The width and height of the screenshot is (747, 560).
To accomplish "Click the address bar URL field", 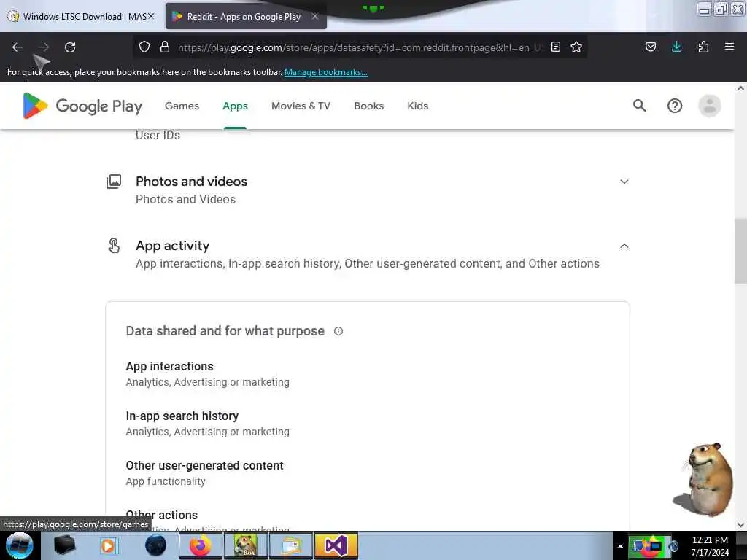I will coord(360,47).
